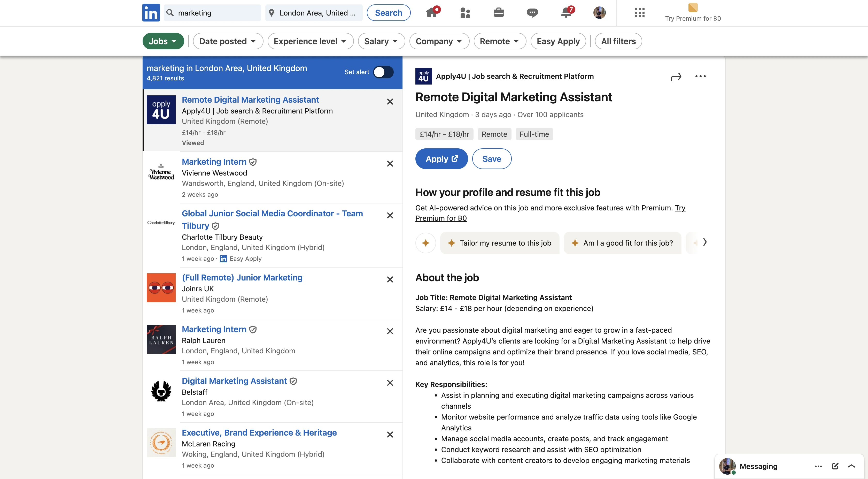This screenshot has height=479, width=868.
Task: Click the blue Apply button
Action: [x=441, y=159]
